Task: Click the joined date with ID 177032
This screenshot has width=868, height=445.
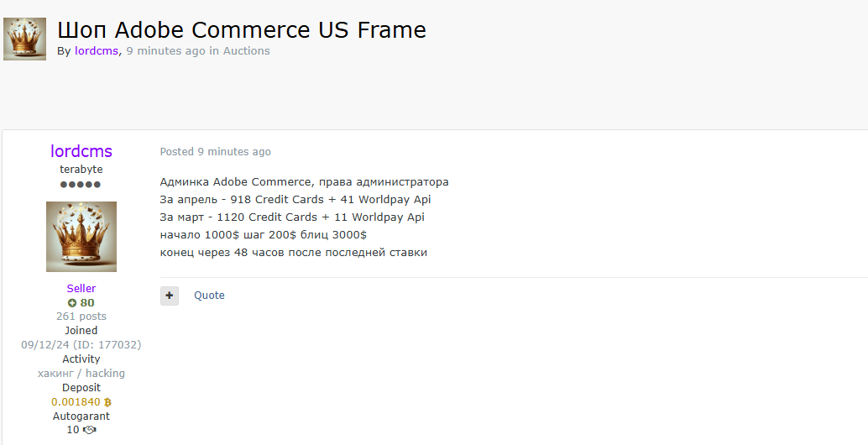Action: 81,345
